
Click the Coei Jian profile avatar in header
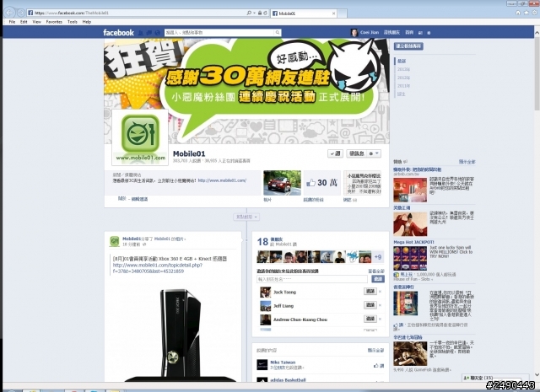click(x=354, y=33)
